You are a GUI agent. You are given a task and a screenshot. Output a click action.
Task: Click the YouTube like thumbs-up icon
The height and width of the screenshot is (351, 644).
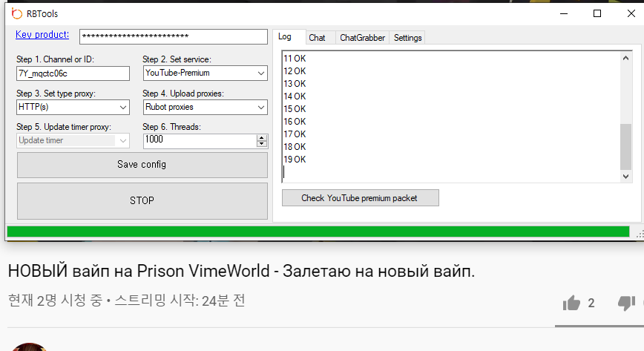click(x=571, y=303)
